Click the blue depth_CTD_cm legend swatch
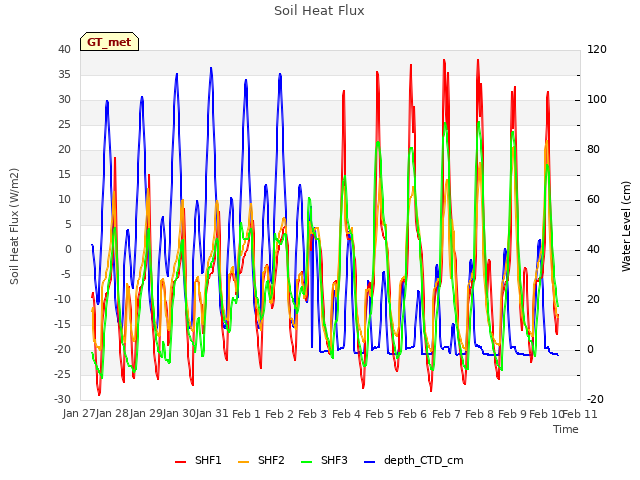Image resolution: width=640 pixels, height=480 pixels. pos(369,462)
